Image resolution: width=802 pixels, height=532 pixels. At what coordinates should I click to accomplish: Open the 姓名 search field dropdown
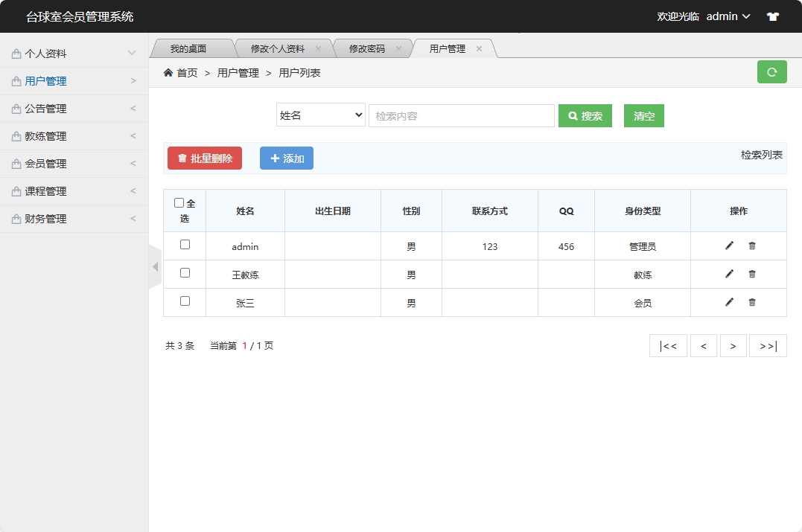(x=320, y=115)
